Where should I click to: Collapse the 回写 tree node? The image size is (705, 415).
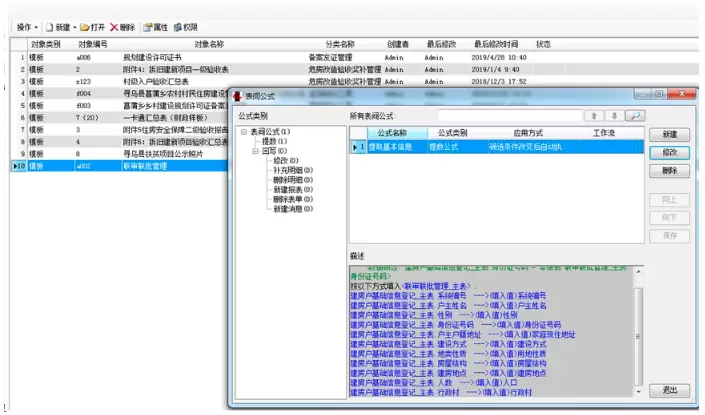(x=254, y=150)
